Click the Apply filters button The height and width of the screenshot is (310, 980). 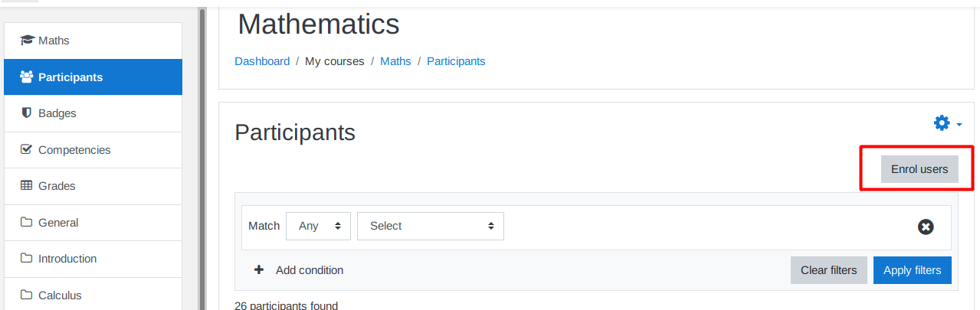[912, 270]
